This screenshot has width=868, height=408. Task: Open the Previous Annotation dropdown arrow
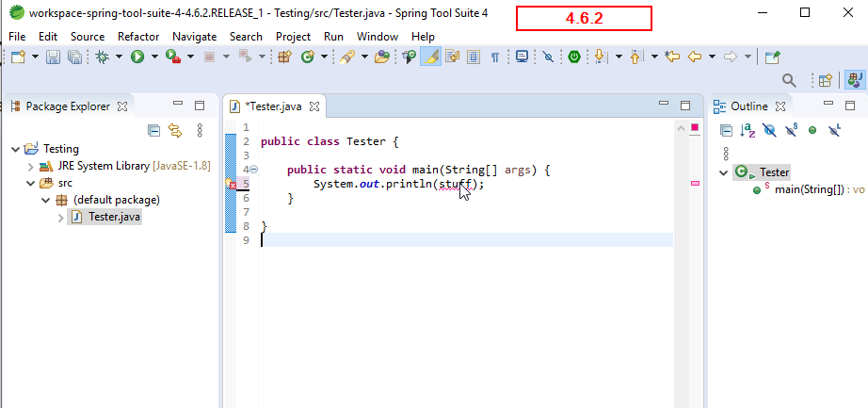tap(654, 57)
